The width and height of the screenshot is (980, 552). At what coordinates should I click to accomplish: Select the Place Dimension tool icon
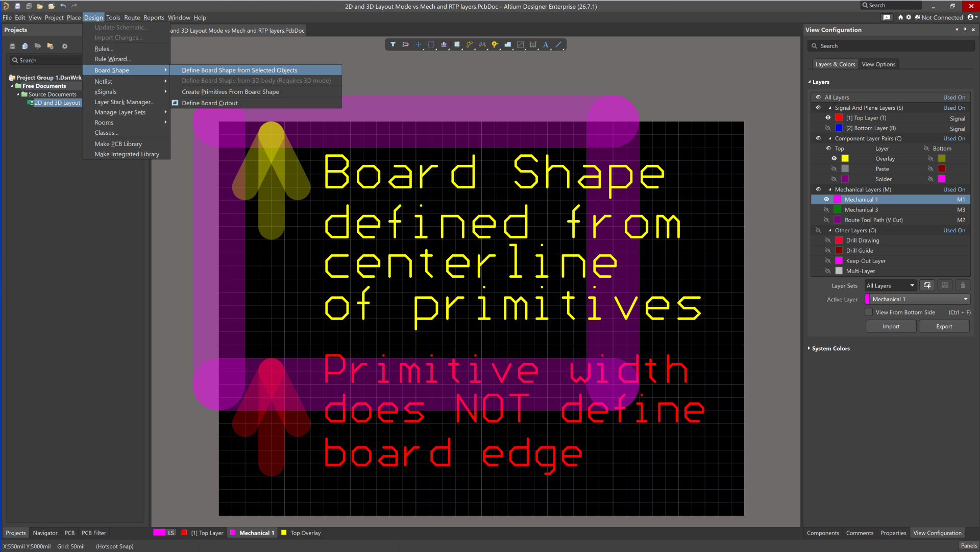(x=533, y=45)
